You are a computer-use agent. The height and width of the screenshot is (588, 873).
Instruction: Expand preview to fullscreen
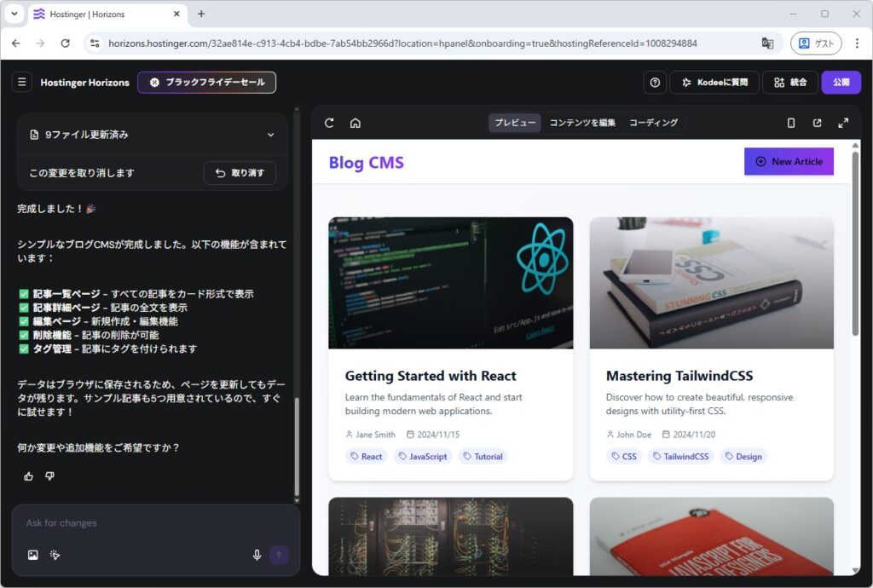coord(843,123)
